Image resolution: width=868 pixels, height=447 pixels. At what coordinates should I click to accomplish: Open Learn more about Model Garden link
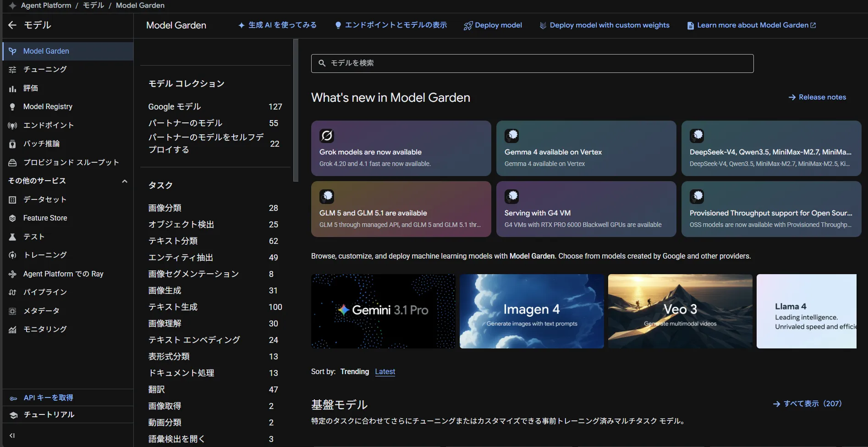752,25
